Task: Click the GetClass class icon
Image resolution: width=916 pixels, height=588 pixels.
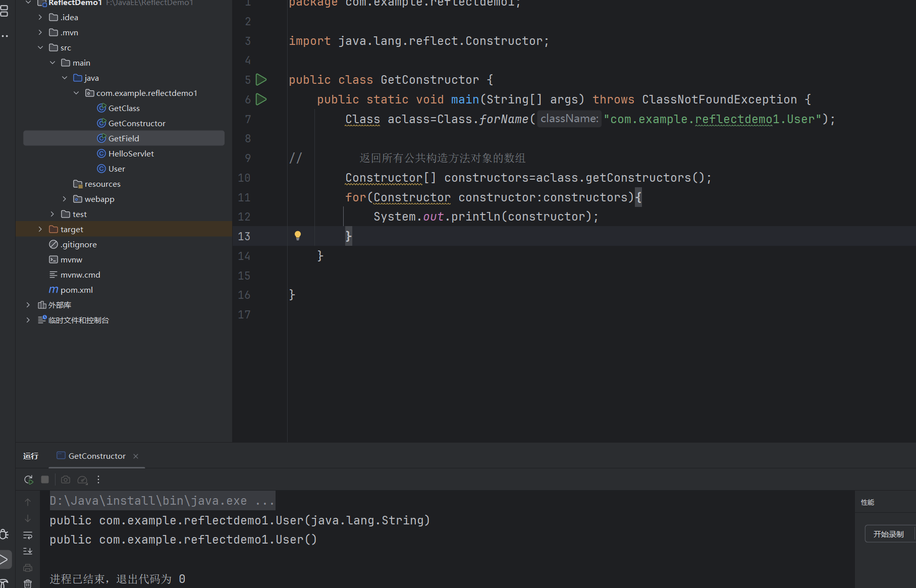Action: pos(101,108)
